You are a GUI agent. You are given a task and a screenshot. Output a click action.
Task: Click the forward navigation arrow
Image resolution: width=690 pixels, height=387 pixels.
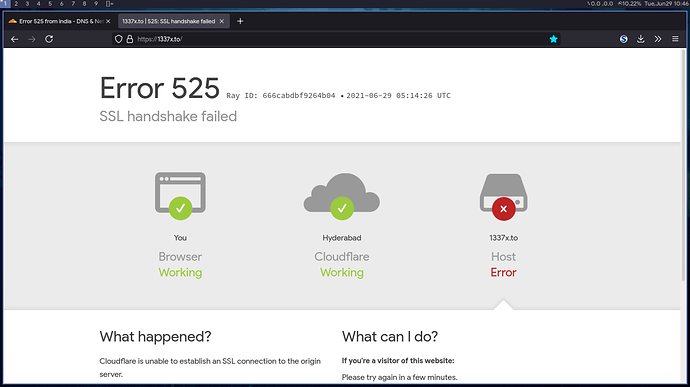32,39
